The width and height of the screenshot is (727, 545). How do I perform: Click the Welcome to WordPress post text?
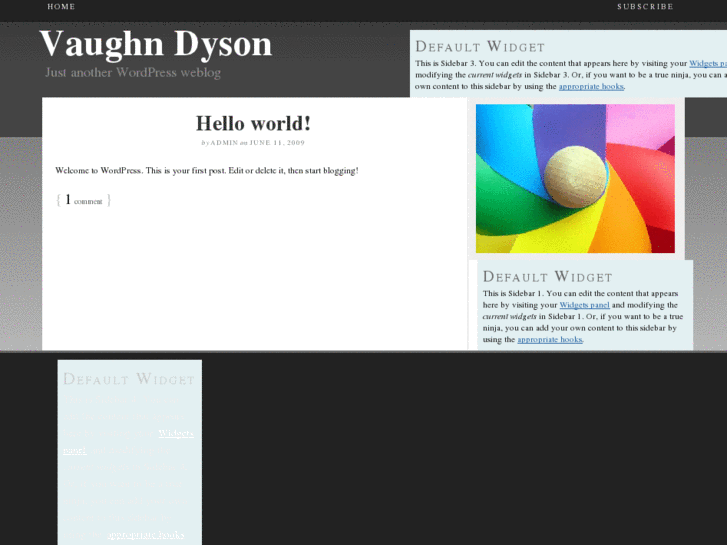(207, 171)
